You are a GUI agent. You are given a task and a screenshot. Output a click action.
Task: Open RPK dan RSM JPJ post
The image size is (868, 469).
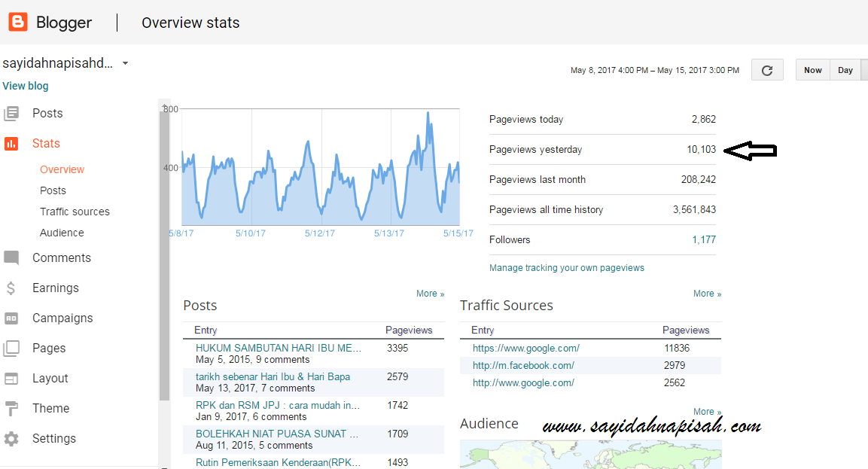[278, 405]
